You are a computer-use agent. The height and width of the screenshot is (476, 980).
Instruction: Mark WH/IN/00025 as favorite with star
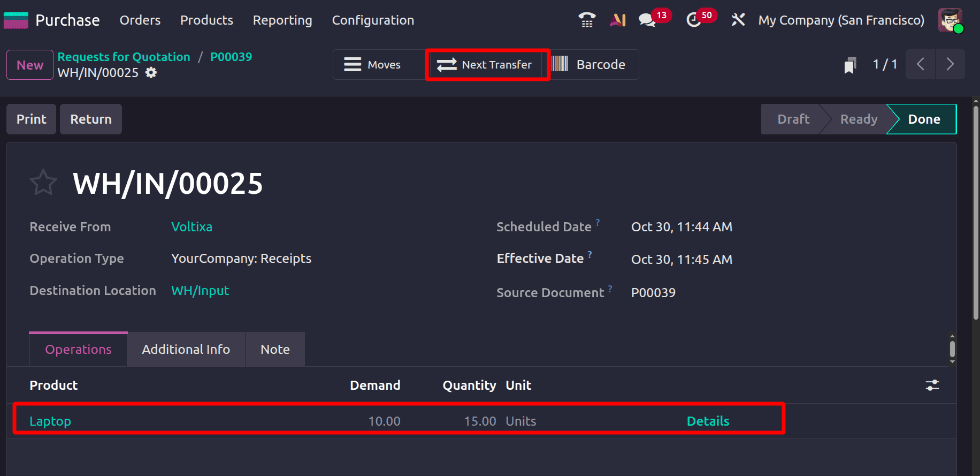point(43,183)
